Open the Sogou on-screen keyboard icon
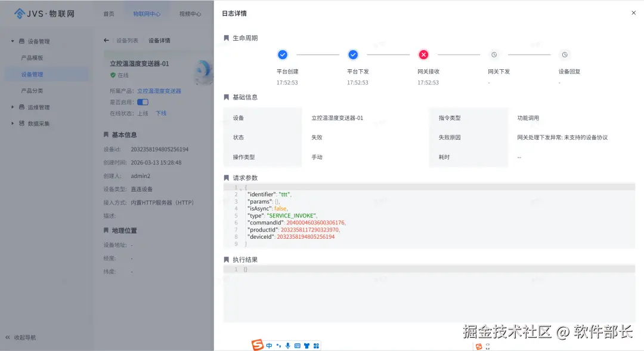The height and width of the screenshot is (351, 644). click(296, 345)
